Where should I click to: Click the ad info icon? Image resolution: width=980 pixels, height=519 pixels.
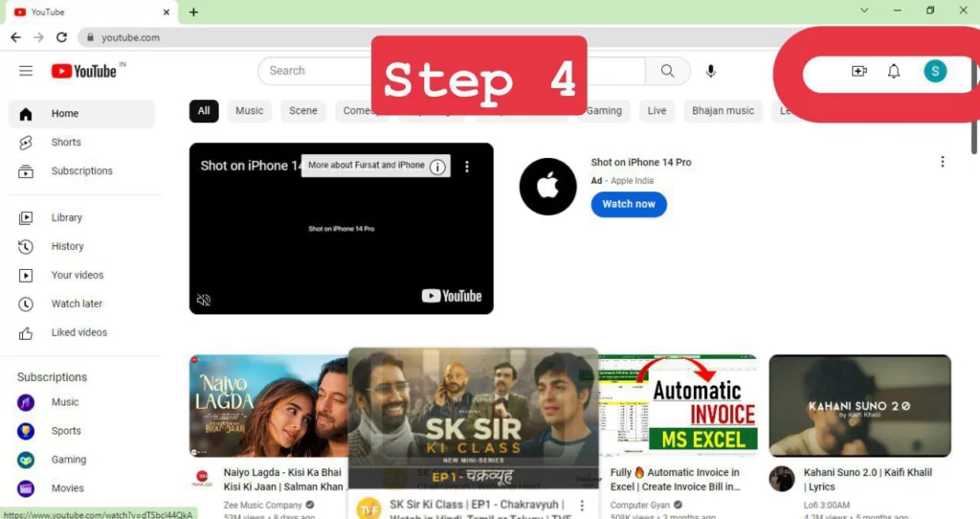coord(438,167)
